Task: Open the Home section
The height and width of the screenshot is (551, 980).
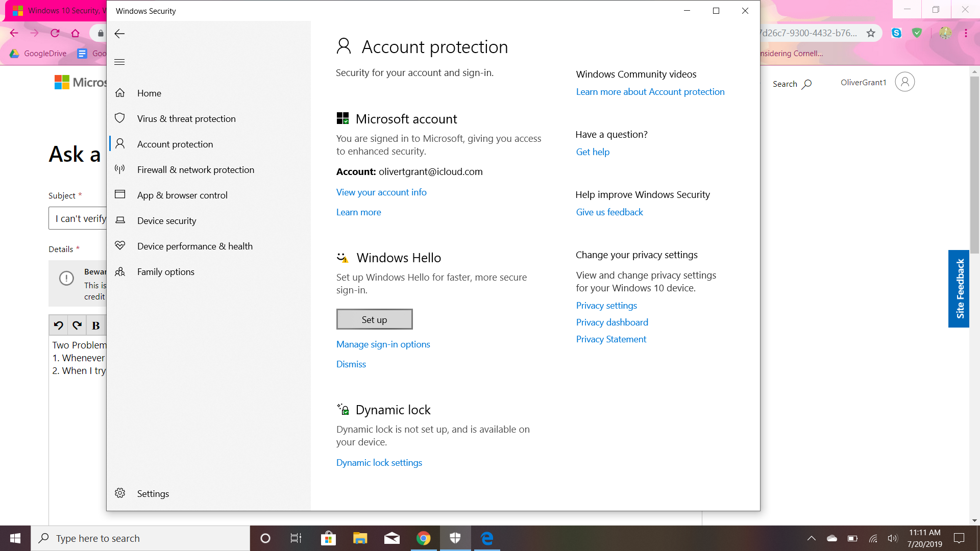Action: click(149, 93)
